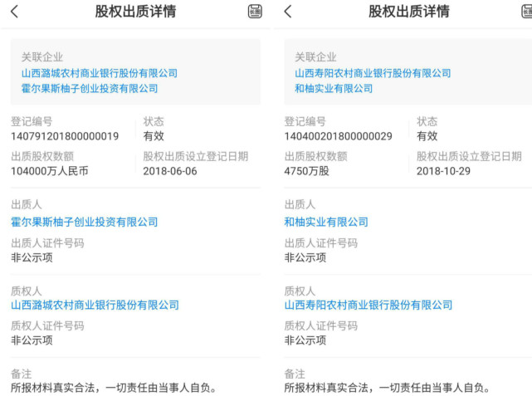Open pledgor 和柚实业有限公司 under 出质人

[x=326, y=222]
